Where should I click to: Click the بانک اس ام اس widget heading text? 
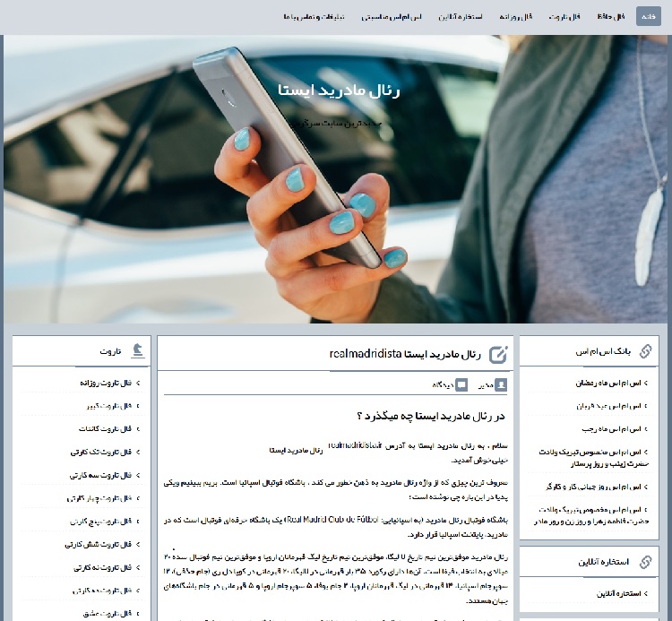pos(603,351)
